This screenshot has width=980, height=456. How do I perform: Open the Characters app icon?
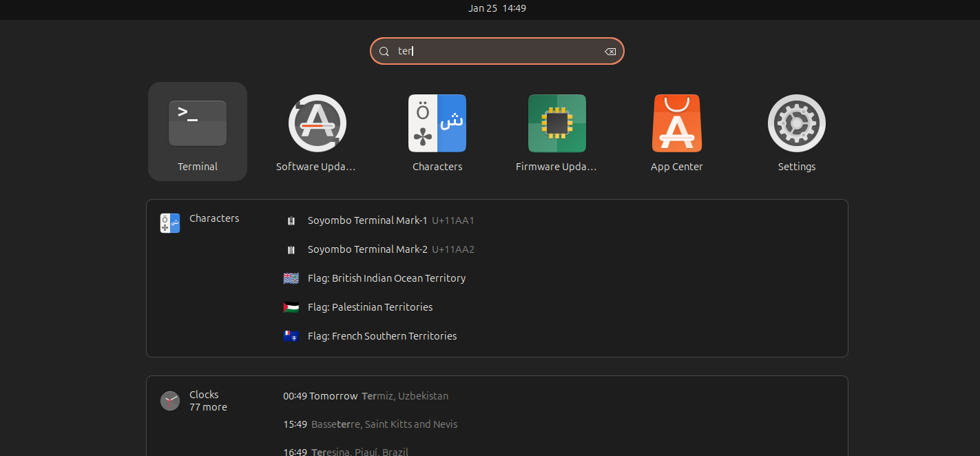pos(437,124)
